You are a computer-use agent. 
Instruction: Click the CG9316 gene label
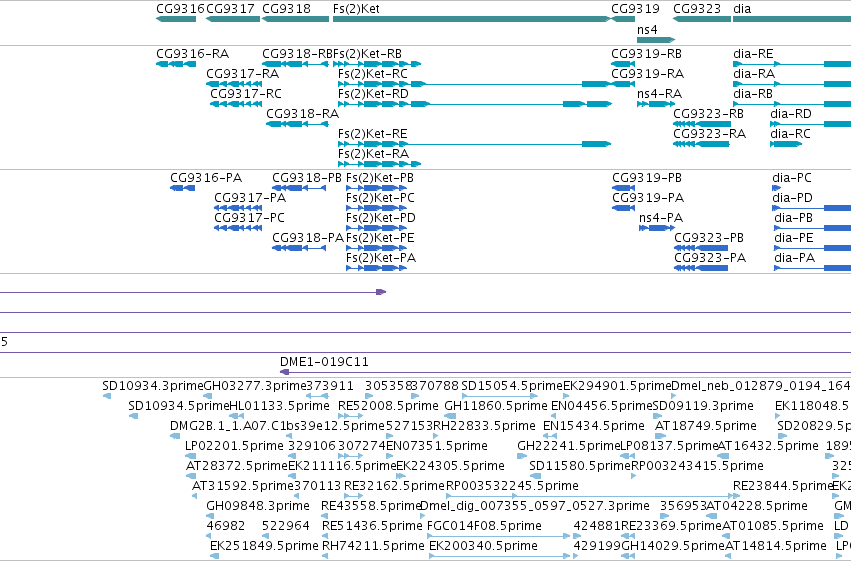pyautogui.click(x=180, y=9)
